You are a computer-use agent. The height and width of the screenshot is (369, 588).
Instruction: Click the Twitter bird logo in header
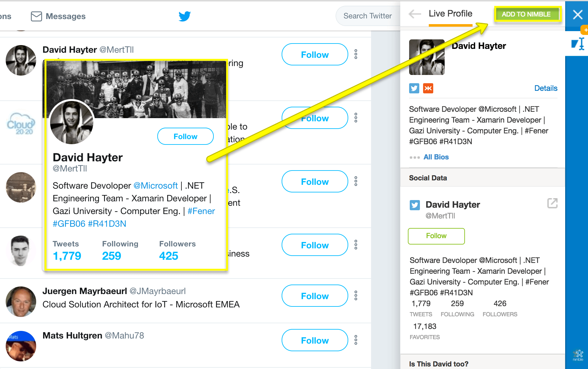185,16
